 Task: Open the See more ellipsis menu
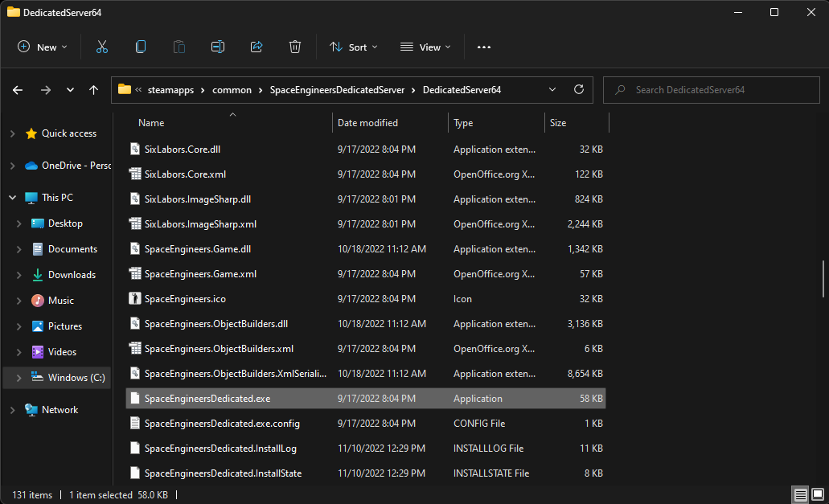pos(484,47)
